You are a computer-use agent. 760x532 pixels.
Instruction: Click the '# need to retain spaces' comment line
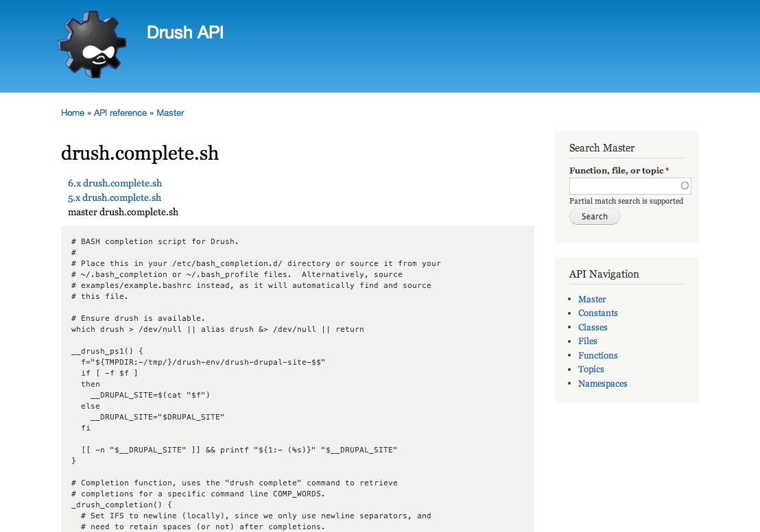[x=203, y=527]
